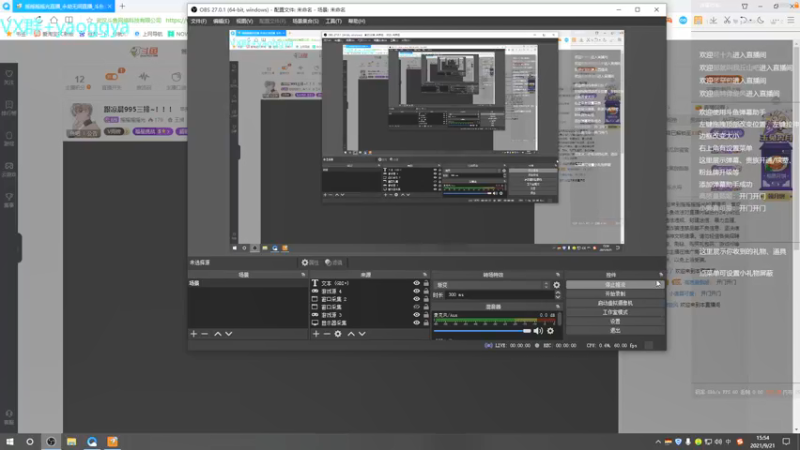Pop out the Scene Transitions dock via its header icon

pos(558,275)
